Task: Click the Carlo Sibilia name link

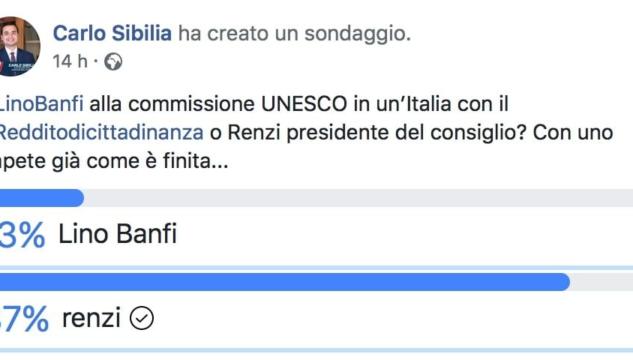Action: pyautogui.click(x=112, y=33)
